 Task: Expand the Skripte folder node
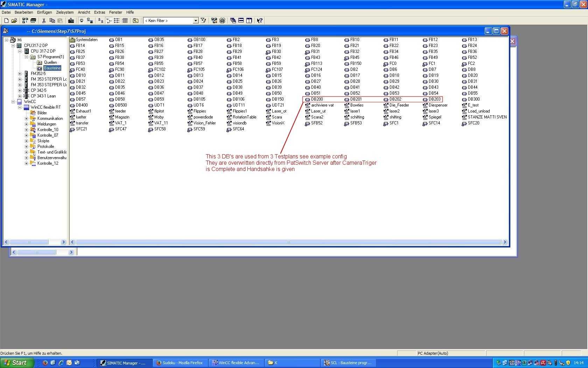point(26,141)
